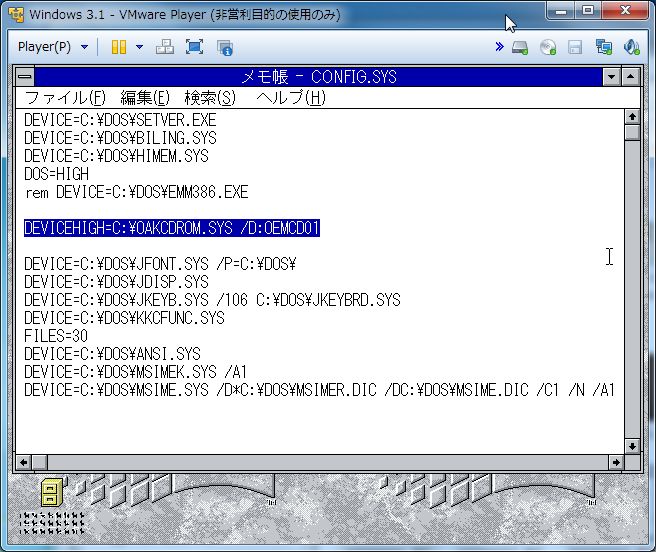Click Notepad minimize down-arrow button

[612, 77]
